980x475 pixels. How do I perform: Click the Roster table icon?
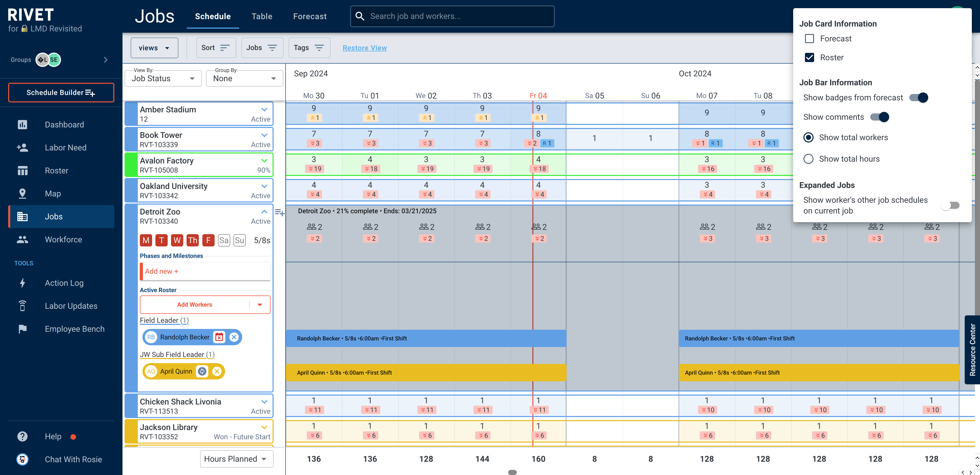pyautogui.click(x=22, y=171)
